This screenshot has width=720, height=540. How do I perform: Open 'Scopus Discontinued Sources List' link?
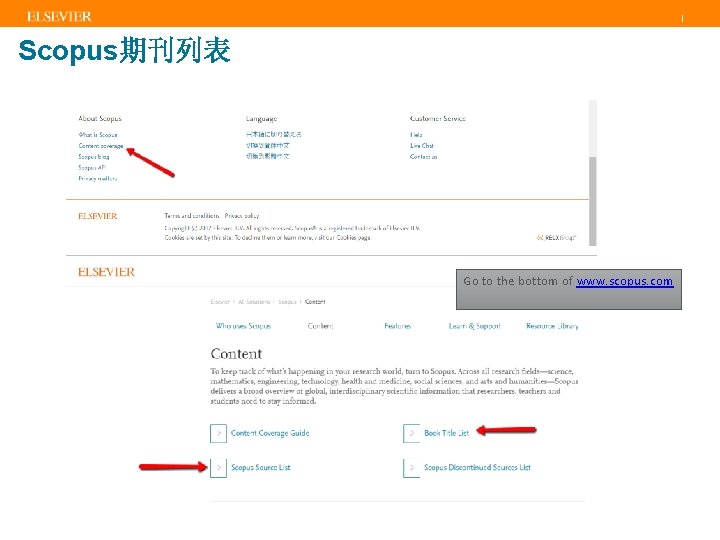(x=477, y=467)
